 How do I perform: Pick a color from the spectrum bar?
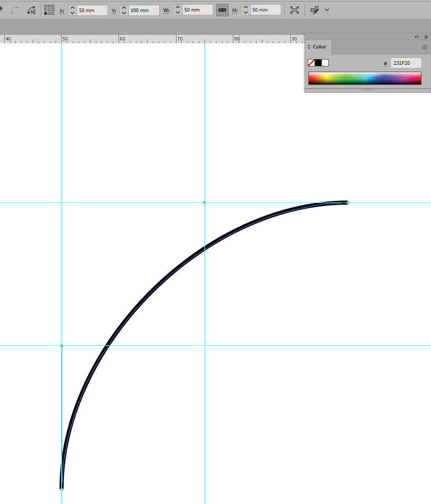click(x=365, y=79)
